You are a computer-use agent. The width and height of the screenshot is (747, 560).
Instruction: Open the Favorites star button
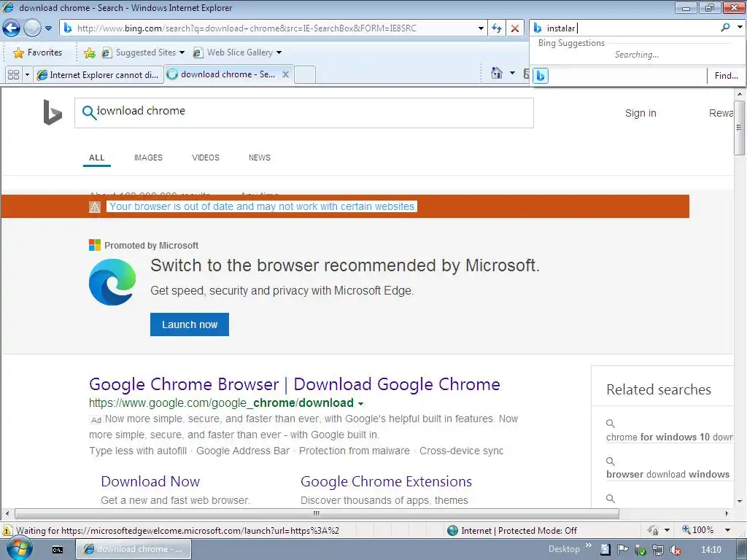[x=38, y=52]
